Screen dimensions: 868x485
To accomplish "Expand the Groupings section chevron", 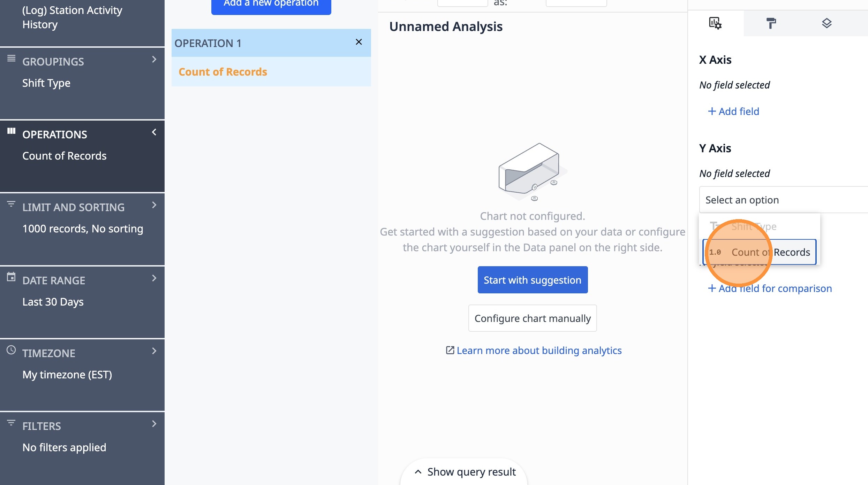I will pos(154,60).
